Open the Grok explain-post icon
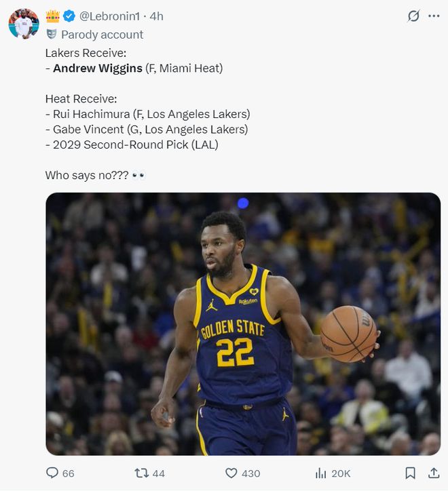 413,16
